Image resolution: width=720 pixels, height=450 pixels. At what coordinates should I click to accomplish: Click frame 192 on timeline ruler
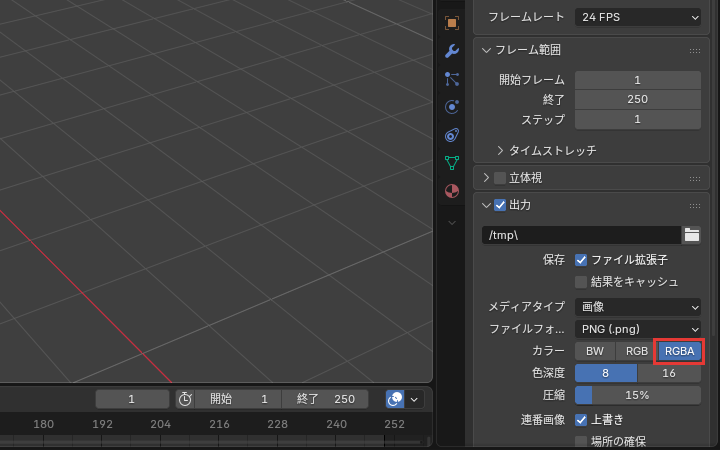tap(102, 424)
